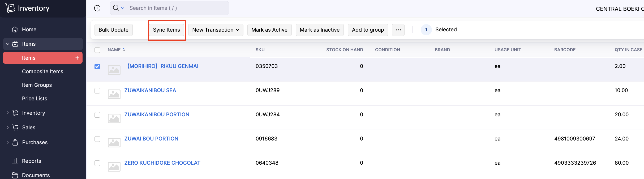The width and height of the screenshot is (644, 179).
Task: Open the three-dots more actions button
Action: [x=398, y=30]
